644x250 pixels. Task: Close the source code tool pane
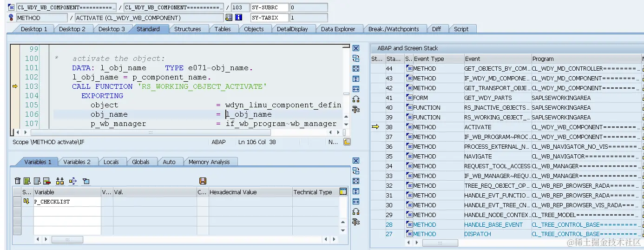[356, 48]
